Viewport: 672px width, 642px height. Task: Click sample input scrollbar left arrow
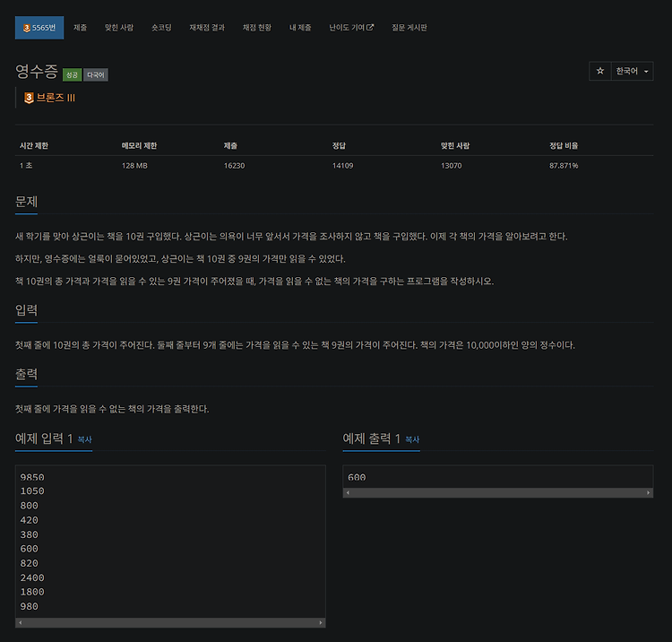(x=20, y=622)
